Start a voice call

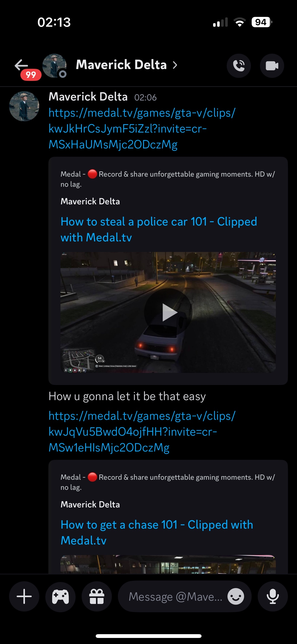[239, 66]
